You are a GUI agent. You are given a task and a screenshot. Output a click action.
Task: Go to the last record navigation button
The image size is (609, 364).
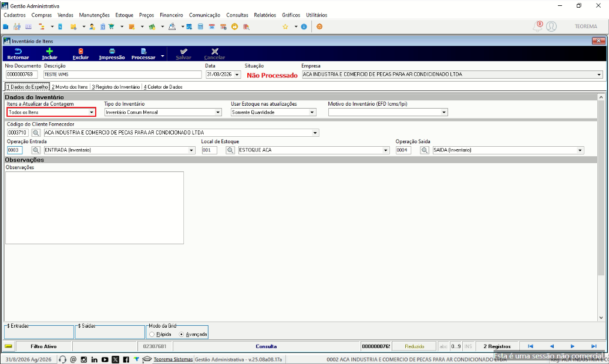coord(594,346)
